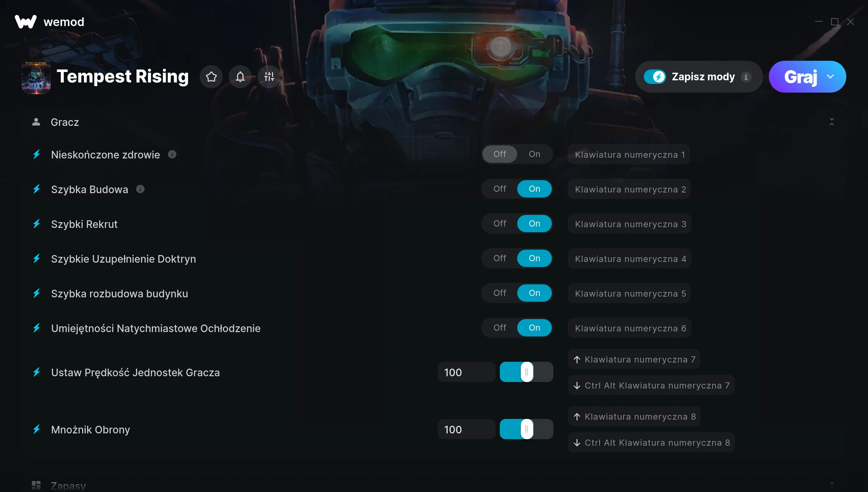Turn off Szybki Rekrut
Screen dimensions: 868x492
click(x=499, y=224)
